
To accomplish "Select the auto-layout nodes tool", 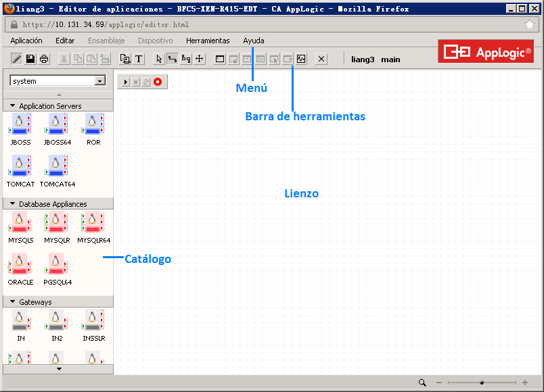I will (x=186, y=59).
